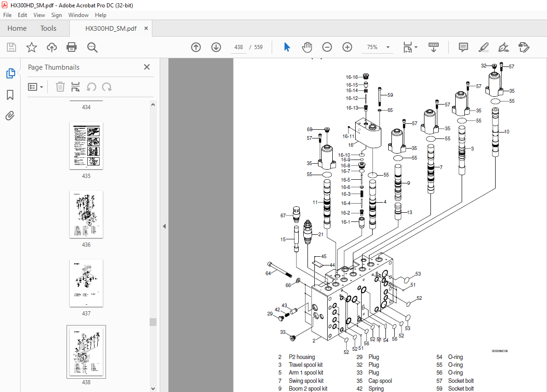Open the File menu
Screen dimensions: 547x392
[x=7, y=15]
